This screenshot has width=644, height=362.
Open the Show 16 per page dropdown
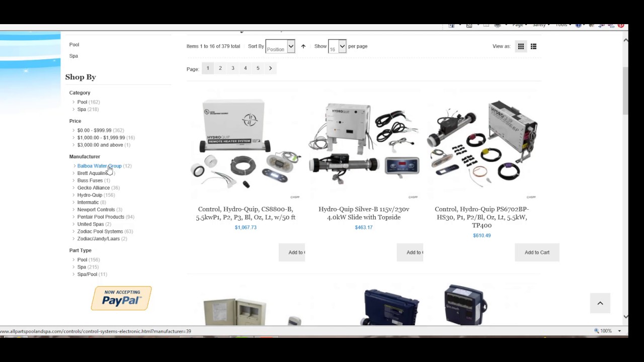click(337, 46)
